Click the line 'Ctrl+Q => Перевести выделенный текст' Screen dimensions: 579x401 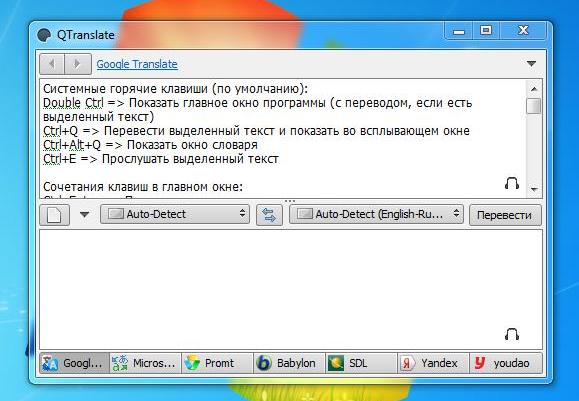pyautogui.click(x=256, y=131)
